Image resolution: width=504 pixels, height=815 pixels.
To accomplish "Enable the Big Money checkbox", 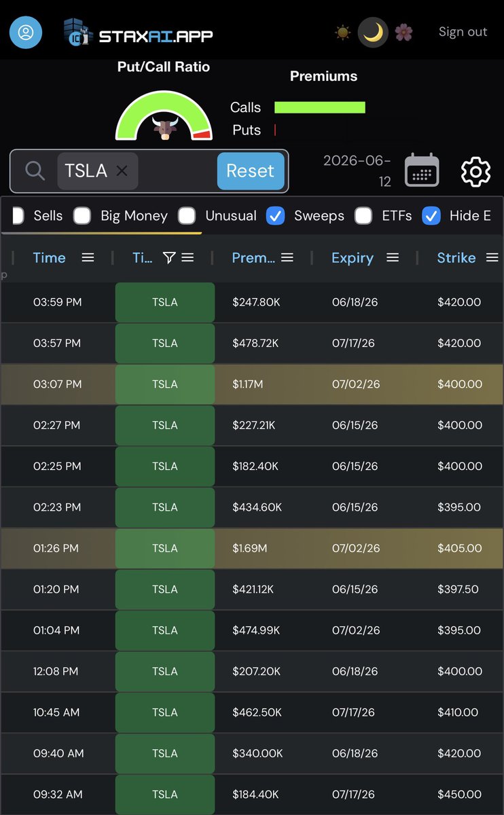I will (82, 216).
